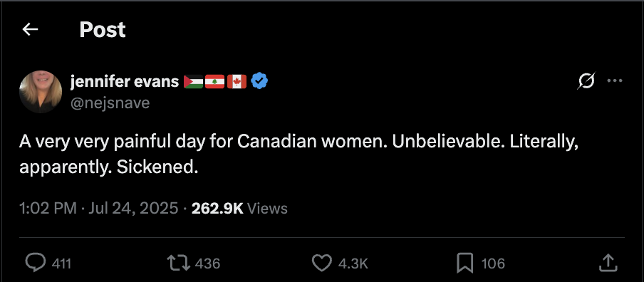Click the reply speech bubble icon

click(x=36, y=263)
